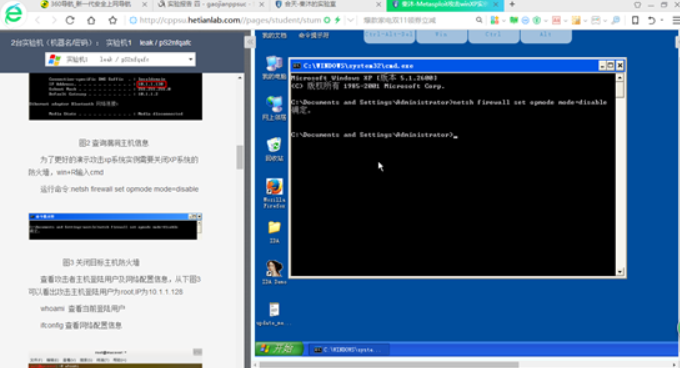The height and width of the screenshot is (368, 680).
Task: Open Recycle Bin on XP desktop
Action: point(274,149)
